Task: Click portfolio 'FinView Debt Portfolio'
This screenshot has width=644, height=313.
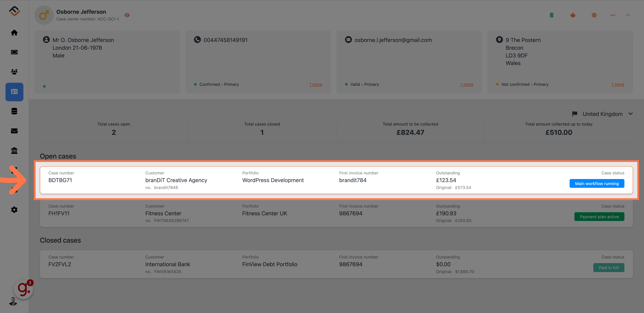Action: coord(270,264)
